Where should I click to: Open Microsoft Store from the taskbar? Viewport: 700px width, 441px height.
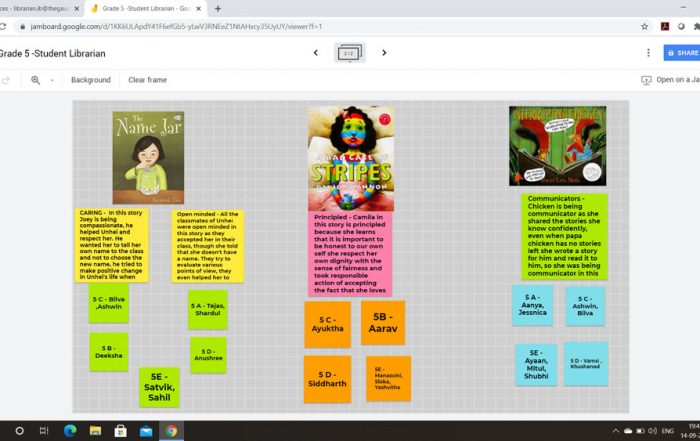(x=121, y=431)
